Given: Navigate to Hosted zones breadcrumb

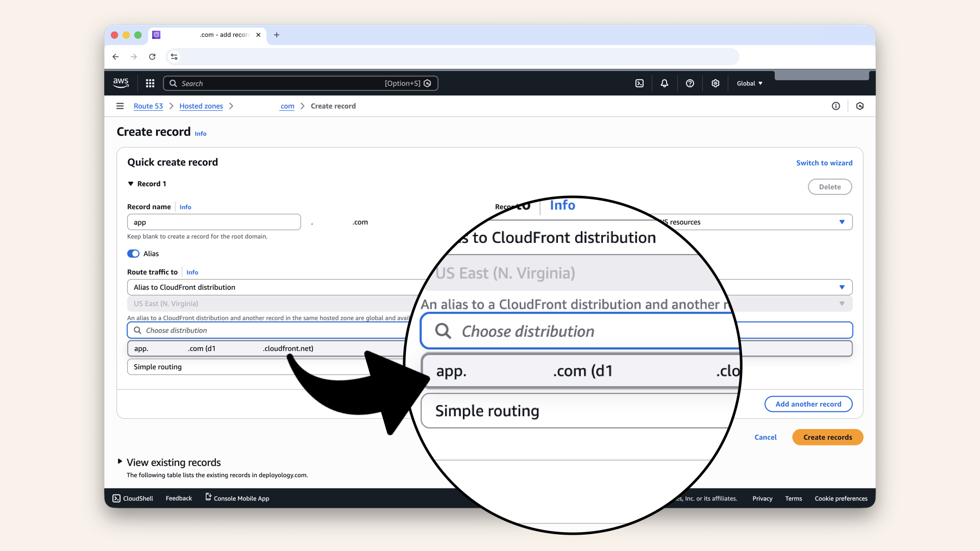Looking at the screenshot, I should click(201, 106).
